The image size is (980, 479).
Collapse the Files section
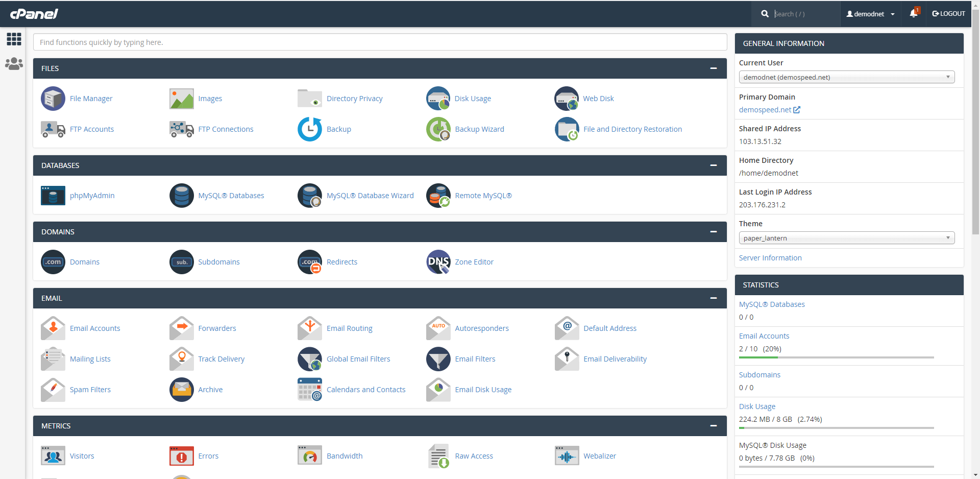[714, 68]
